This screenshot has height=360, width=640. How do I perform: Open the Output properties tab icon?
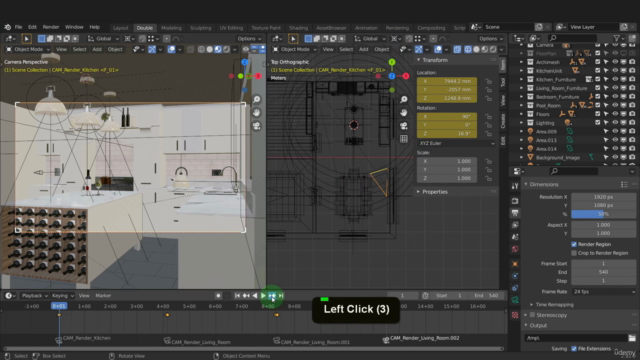click(515, 213)
